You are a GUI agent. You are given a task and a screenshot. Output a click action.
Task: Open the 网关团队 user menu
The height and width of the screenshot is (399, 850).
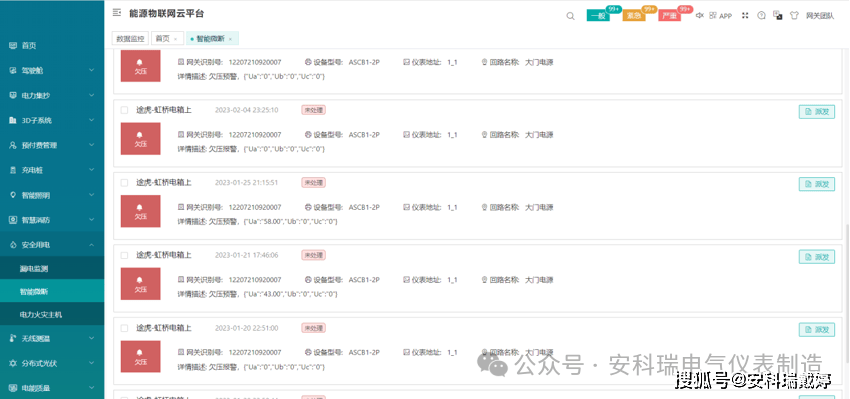pyautogui.click(x=820, y=16)
